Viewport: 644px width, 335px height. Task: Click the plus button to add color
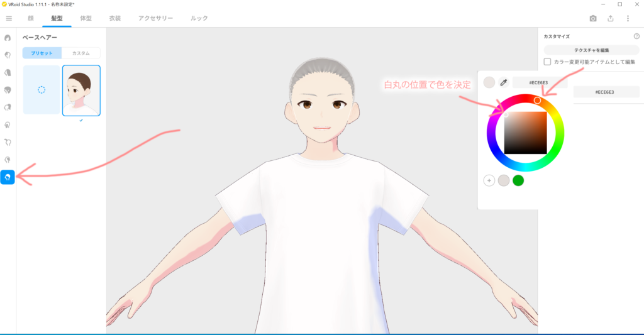[489, 181]
